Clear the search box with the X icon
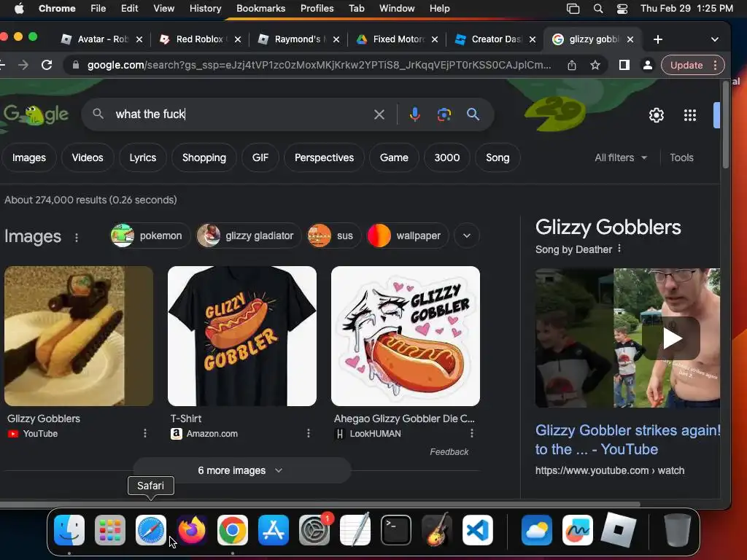This screenshot has width=747, height=560. tap(379, 114)
